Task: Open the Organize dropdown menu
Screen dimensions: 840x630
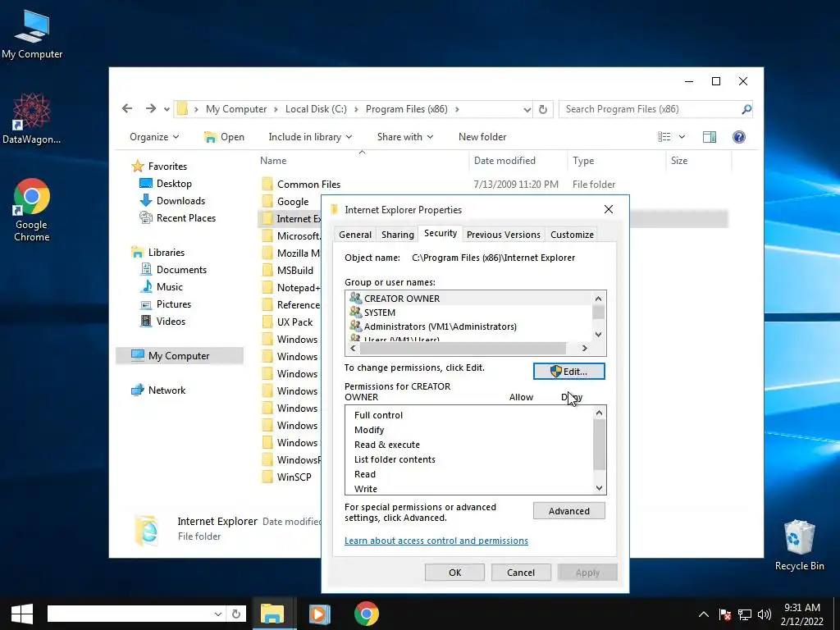Action: pyautogui.click(x=154, y=137)
